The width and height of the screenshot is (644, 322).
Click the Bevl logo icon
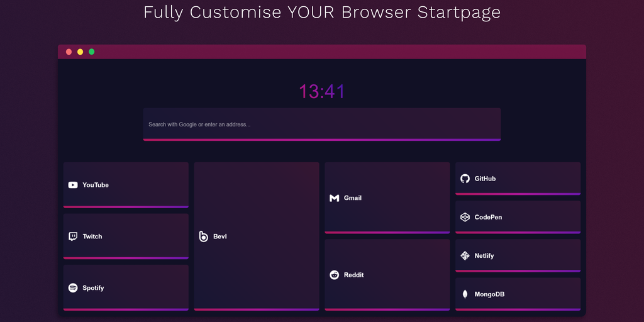tap(203, 236)
